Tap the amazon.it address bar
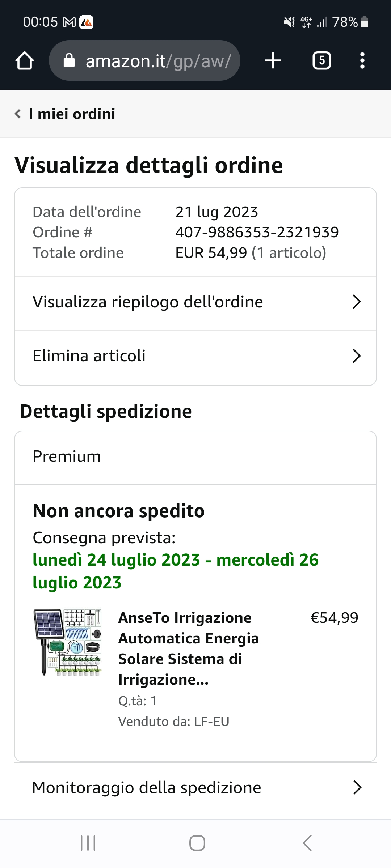 [145, 60]
